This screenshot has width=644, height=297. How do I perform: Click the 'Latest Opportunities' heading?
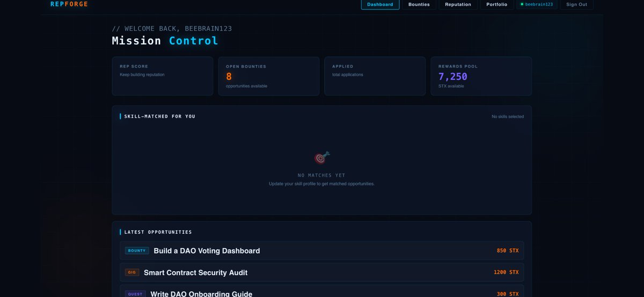coord(158,232)
